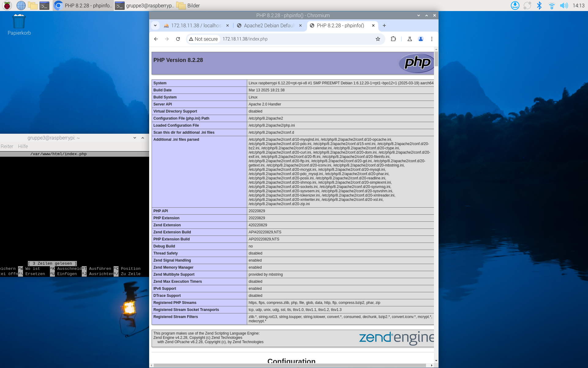
Task: Click the "API420220829,NTS" value
Action: pyautogui.click(x=265, y=232)
